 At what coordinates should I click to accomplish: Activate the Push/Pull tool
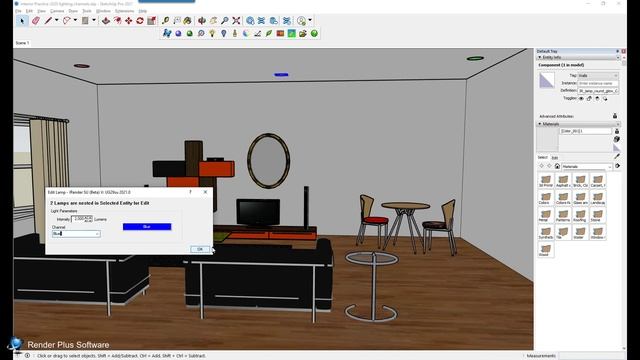coord(106,20)
